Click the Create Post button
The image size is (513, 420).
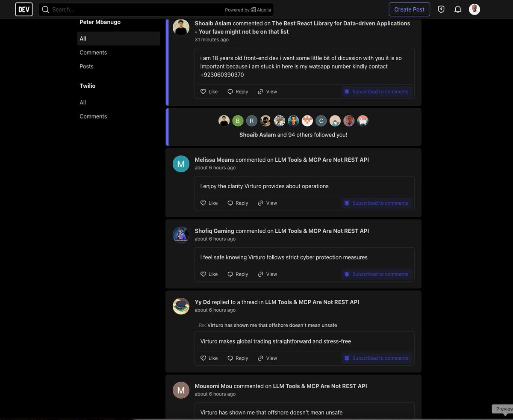click(x=409, y=9)
